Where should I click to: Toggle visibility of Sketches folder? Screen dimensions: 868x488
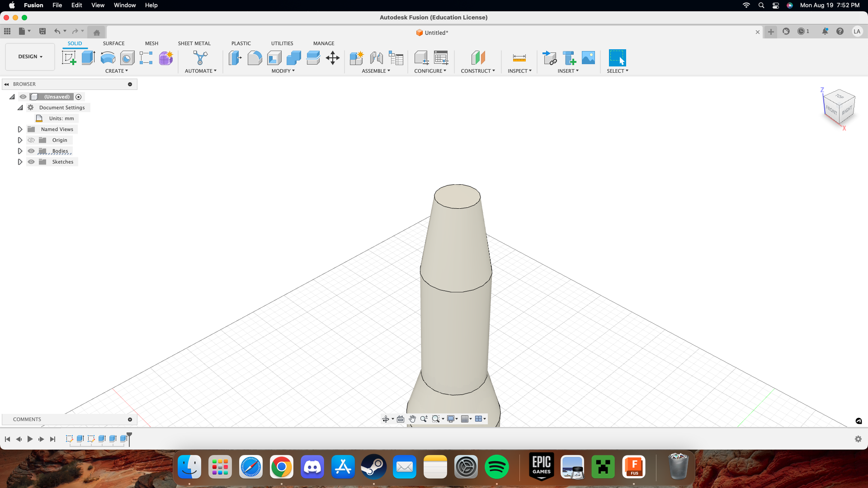pyautogui.click(x=32, y=161)
